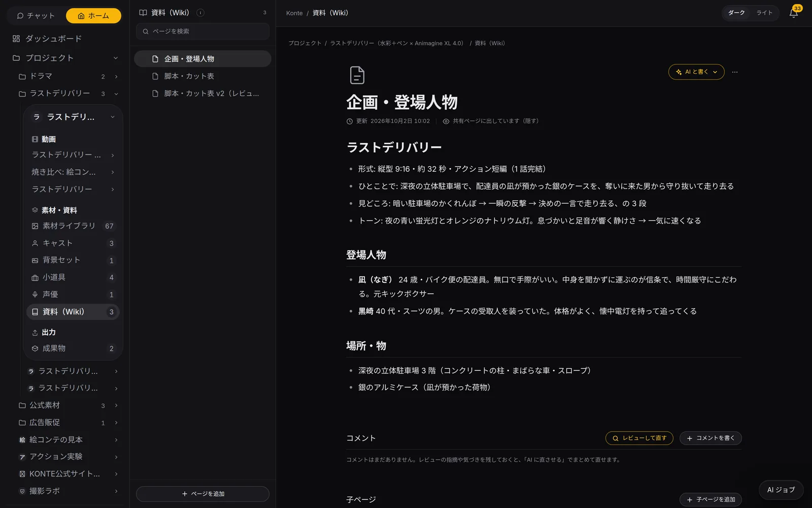The image size is (812, 508).
Task: Click レビューして直す button
Action: (x=639, y=438)
